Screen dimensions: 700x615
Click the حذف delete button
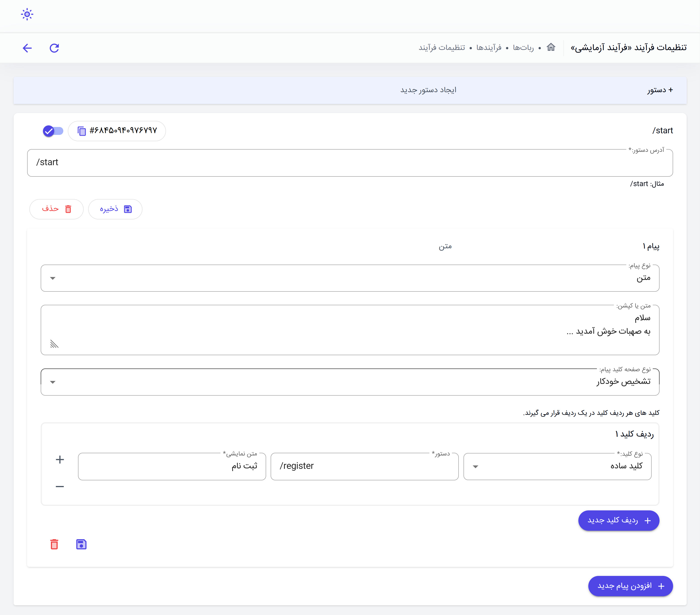tap(57, 209)
